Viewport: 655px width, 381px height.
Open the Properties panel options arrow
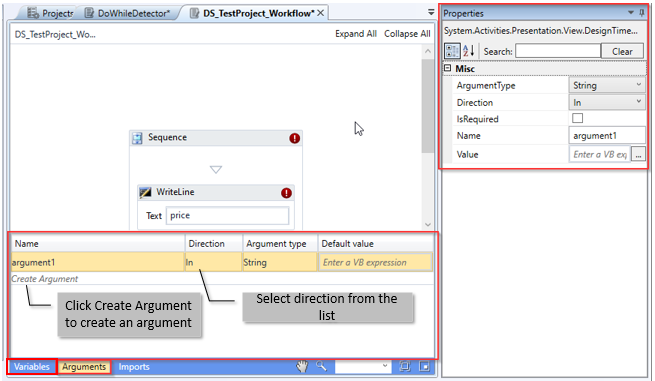click(630, 13)
